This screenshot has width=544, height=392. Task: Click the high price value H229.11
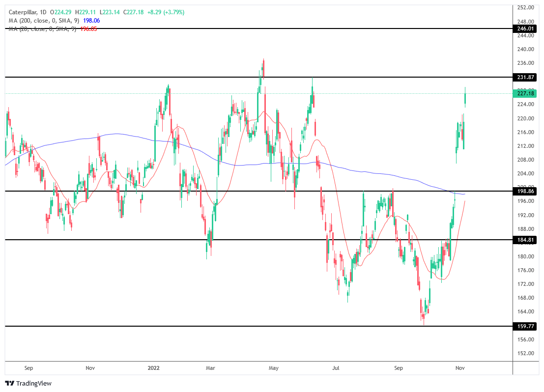click(86, 12)
